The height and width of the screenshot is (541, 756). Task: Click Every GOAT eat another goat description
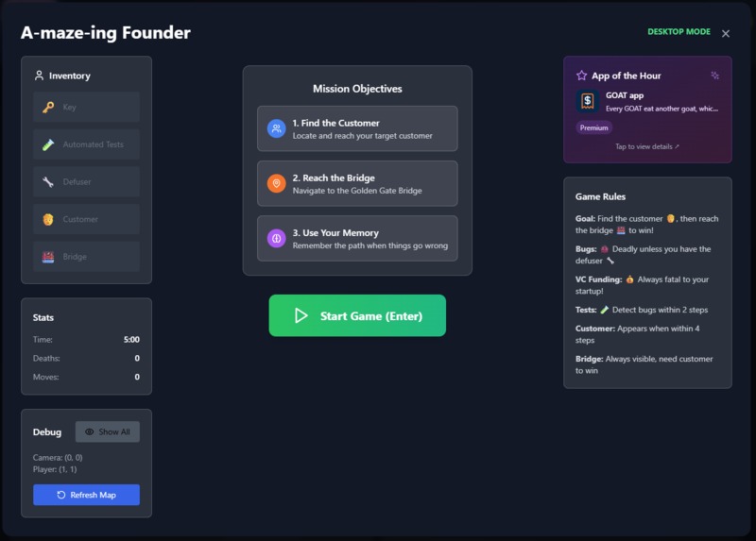click(661, 109)
